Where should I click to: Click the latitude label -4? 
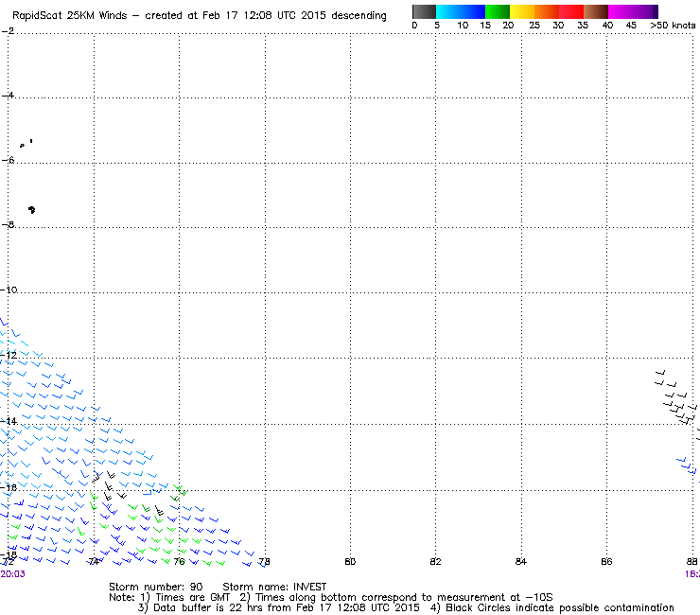pyautogui.click(x=8, y=96)
